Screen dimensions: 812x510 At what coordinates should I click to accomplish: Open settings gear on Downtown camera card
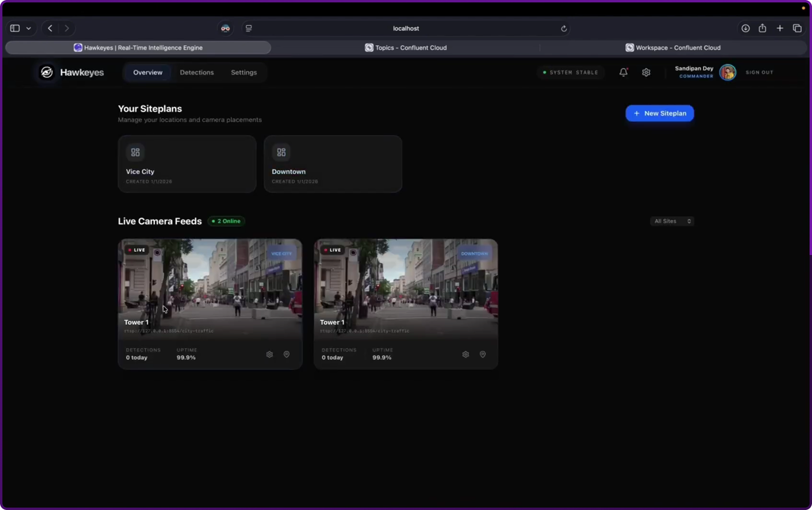(466, 354)
